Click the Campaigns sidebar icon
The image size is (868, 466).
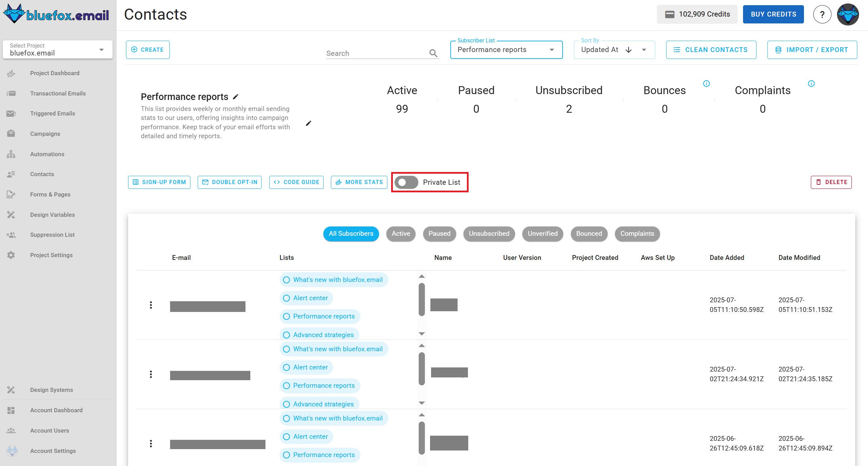click(x=11, y=134)
